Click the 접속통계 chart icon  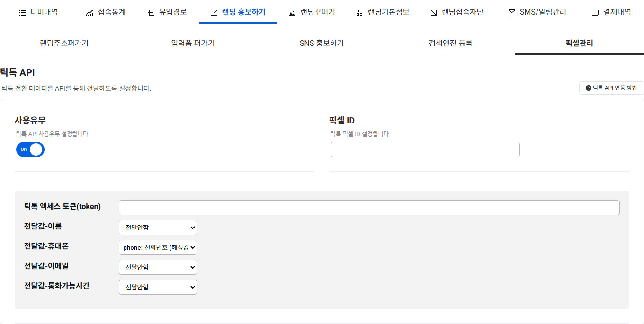coord(89,13)
